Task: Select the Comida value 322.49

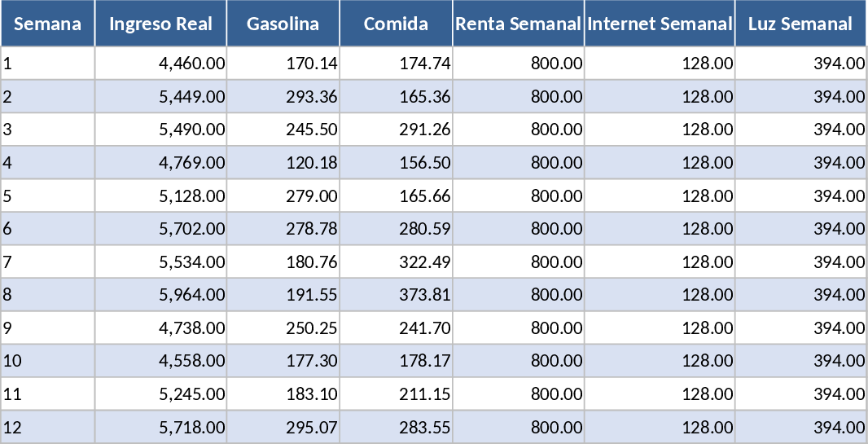Action: [396, 262]
